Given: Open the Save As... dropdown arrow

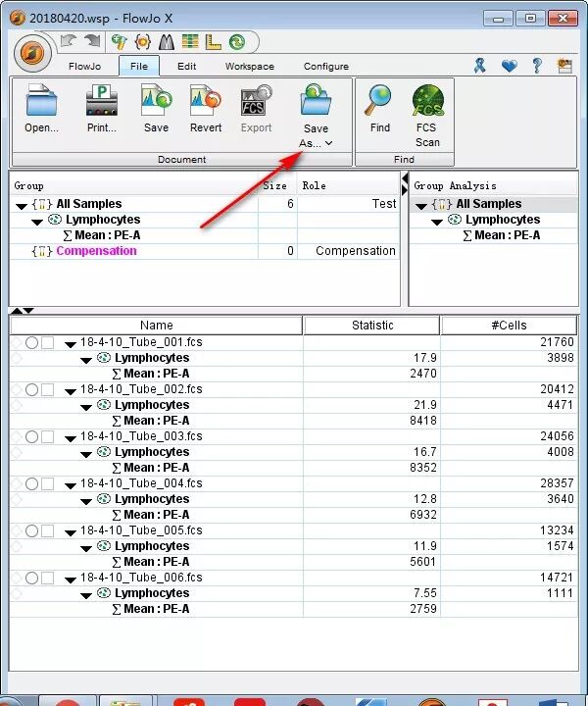Looking at the screenshot, I should point(329,143).
